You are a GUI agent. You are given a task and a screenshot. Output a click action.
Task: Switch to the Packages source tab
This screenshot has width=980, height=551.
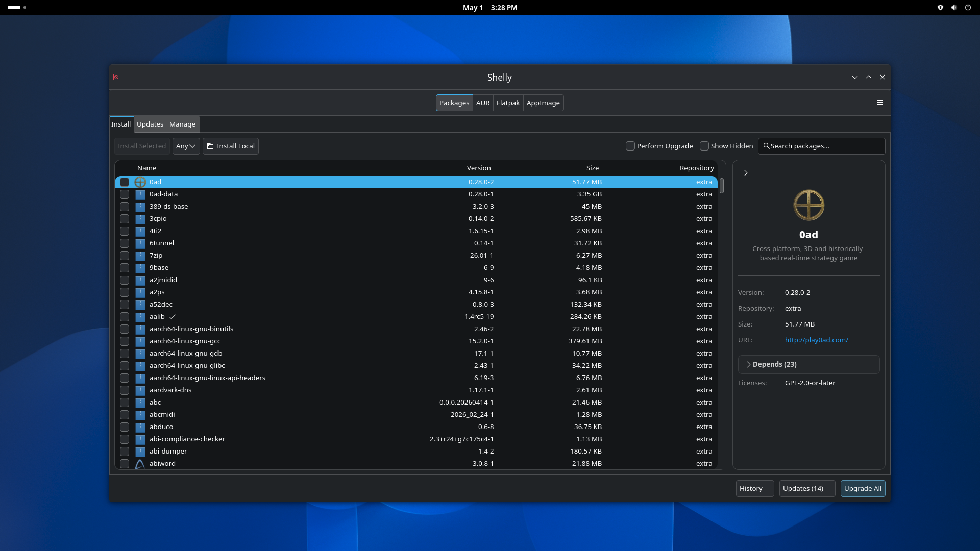454,103
